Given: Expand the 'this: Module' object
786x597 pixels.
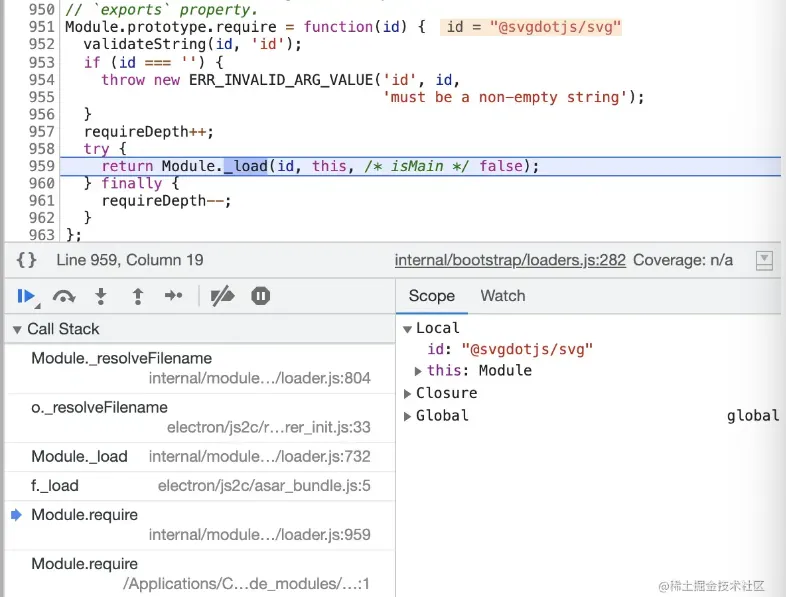Looking at the screenshot, I should [418, 371].
